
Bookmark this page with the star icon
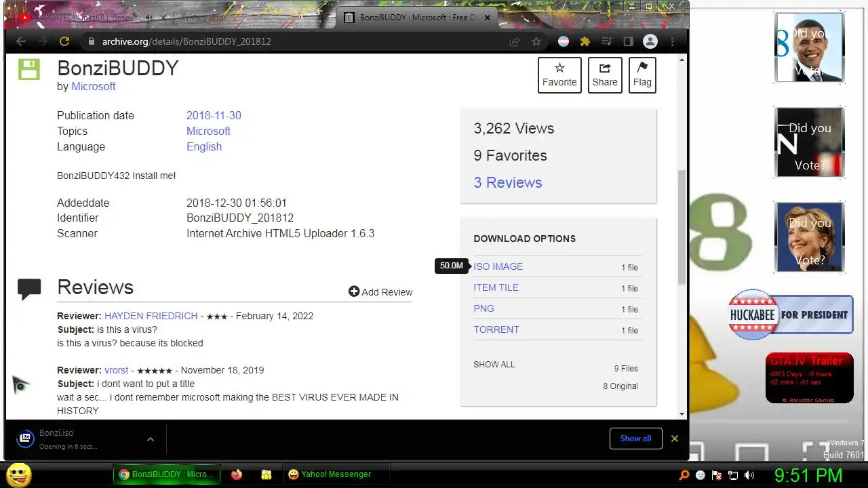pyautogui.click(x=536, y=41)
